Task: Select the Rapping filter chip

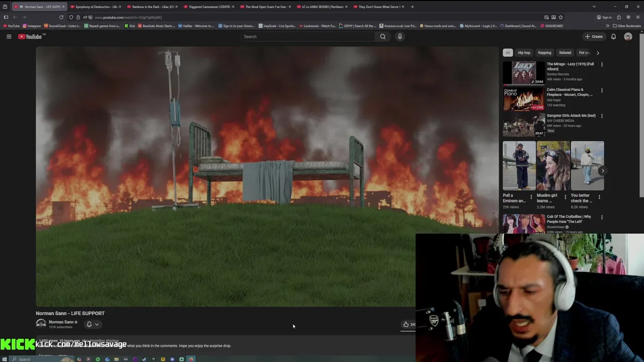Action: point(544,53)
